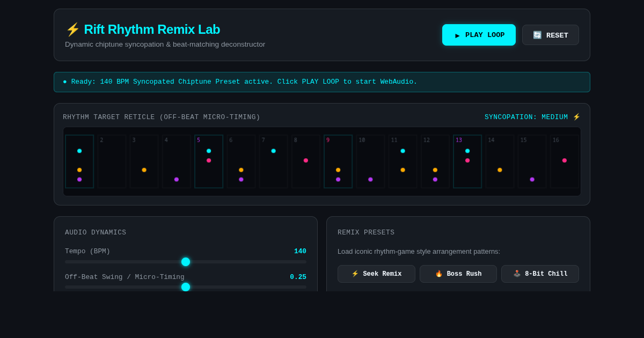Toggle the purple dot in step 15

coord(532,179)
